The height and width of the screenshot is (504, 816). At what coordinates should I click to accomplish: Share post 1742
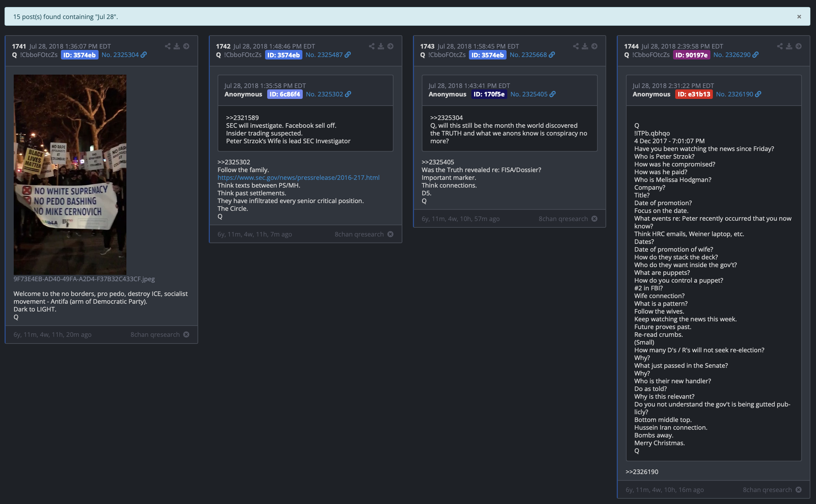point(372,46)
